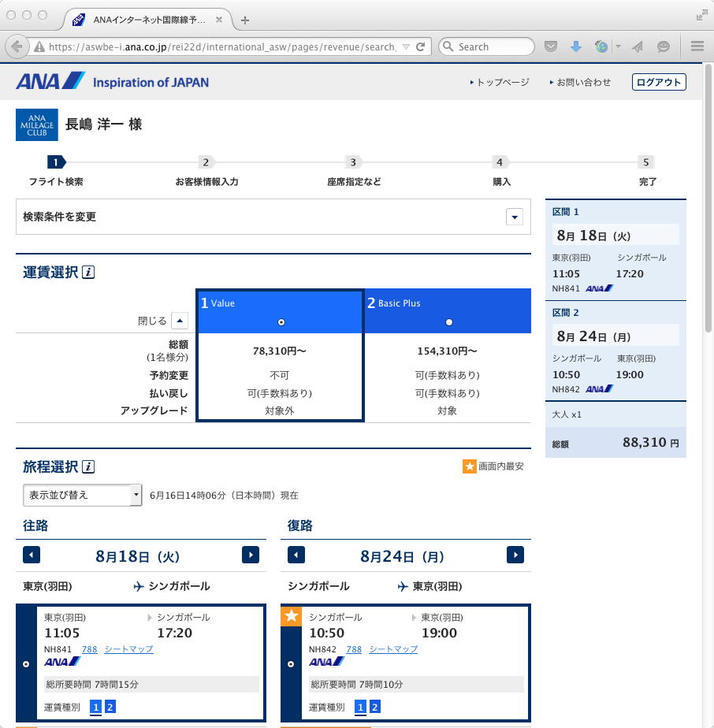
Task: Open 788 aircraft link for NH841
Action: click(89, 649)
